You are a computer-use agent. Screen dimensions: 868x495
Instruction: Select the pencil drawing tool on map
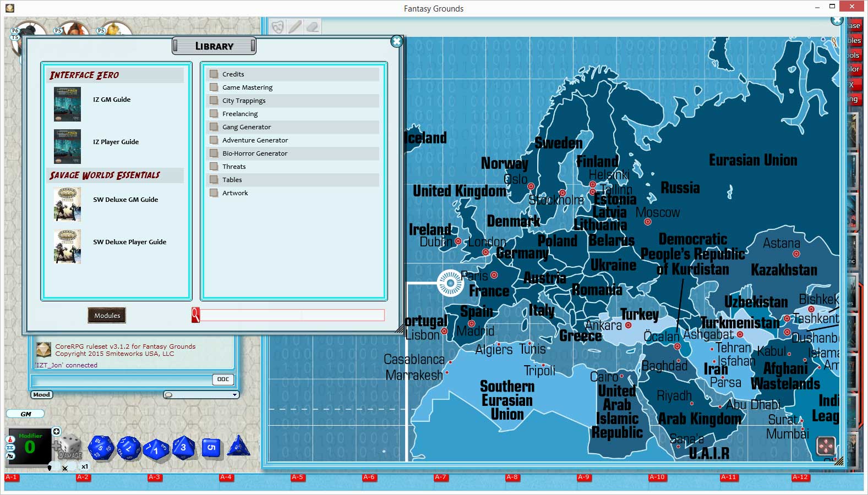(x=295, y=27)
